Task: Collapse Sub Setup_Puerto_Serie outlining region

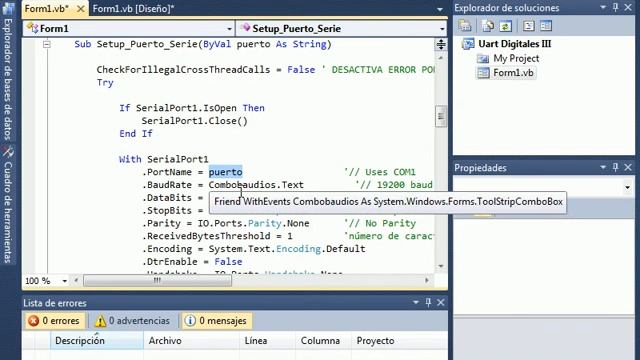Action: pyautogui.click(x=47, y=44)
